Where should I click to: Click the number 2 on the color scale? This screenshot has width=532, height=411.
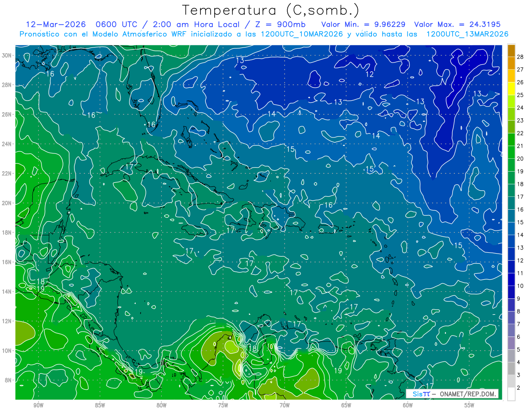click(x=519, y=388)
